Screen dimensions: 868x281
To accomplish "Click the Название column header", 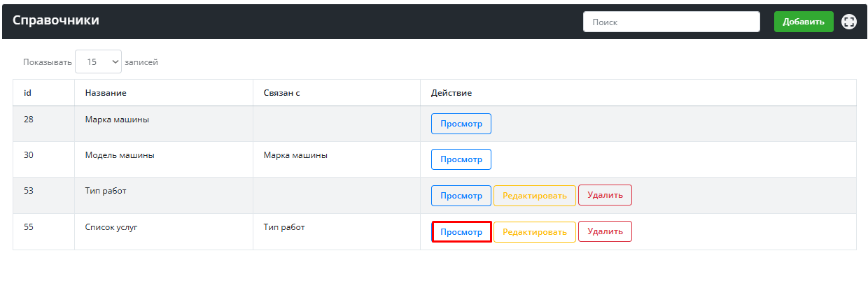I will click(105, 93).
